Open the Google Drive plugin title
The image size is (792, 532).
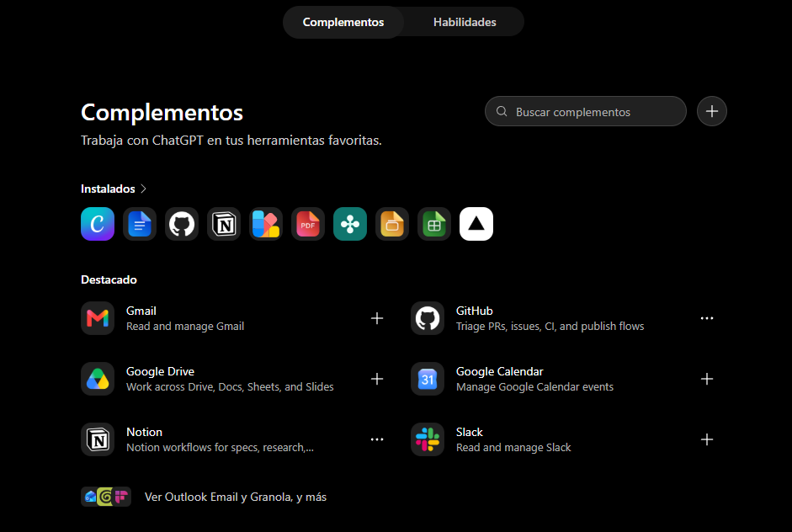pyautogui.click(x=160, y=371)
